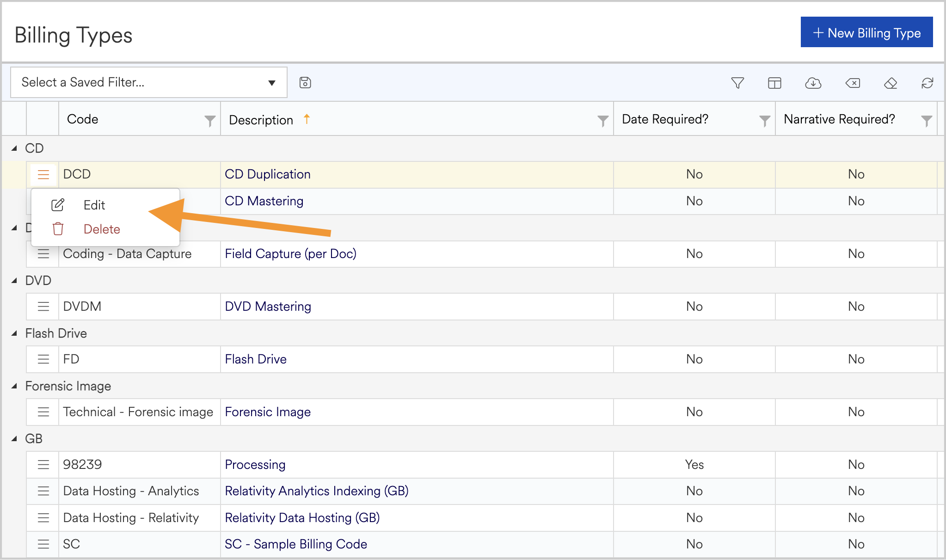Open Relativity Data Hosting (GB) link
This screenshot has height=560, width=946.
[302, 518]
